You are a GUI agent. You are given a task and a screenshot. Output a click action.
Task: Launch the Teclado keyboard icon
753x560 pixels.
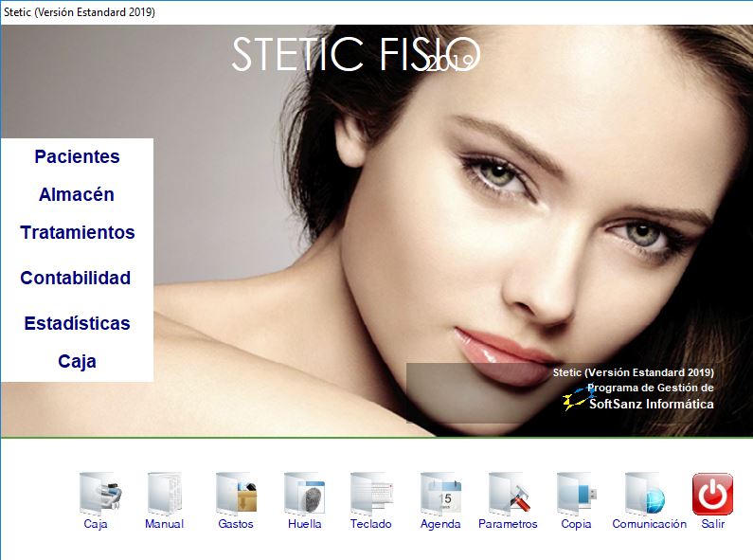370,494
